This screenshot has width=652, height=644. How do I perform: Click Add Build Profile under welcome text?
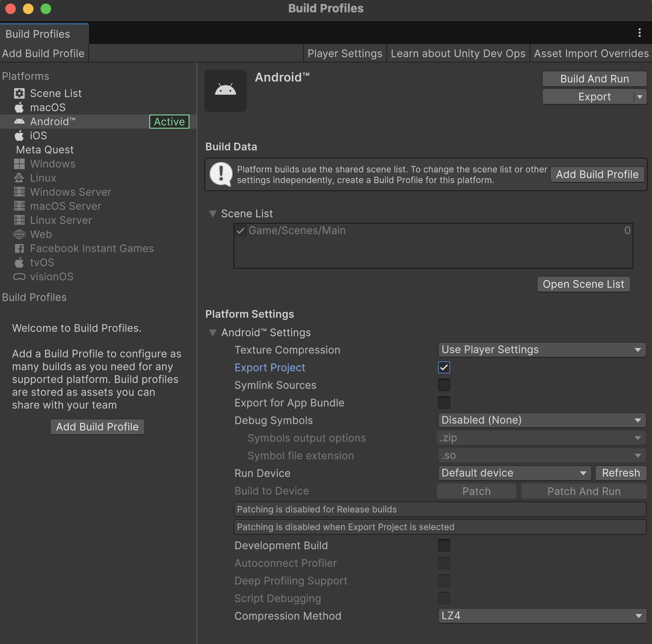[x=97, y=427]
